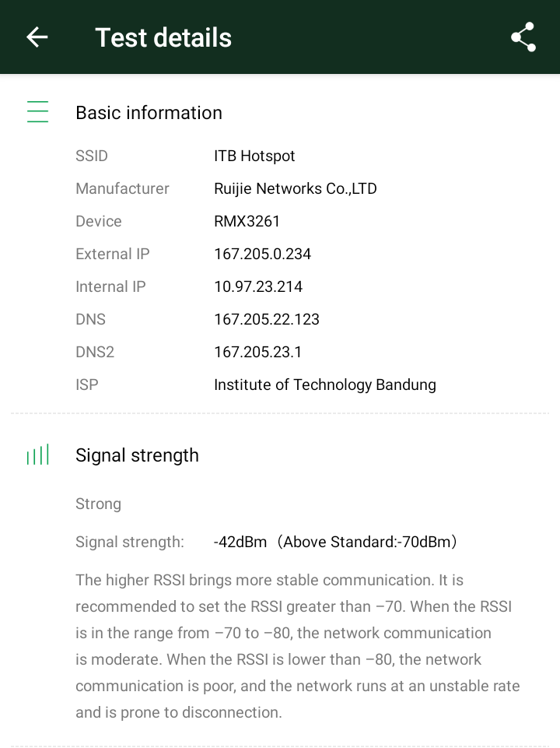The width and height of the screenshot is (560, 748).
Task: Tap the back arrow icon
Action: pos(37,37)
